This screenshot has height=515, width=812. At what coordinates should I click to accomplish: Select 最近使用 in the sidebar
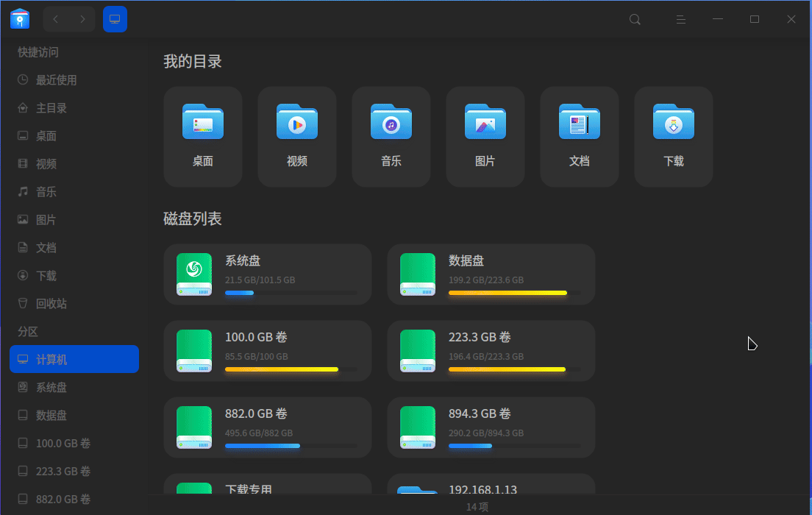74,79
